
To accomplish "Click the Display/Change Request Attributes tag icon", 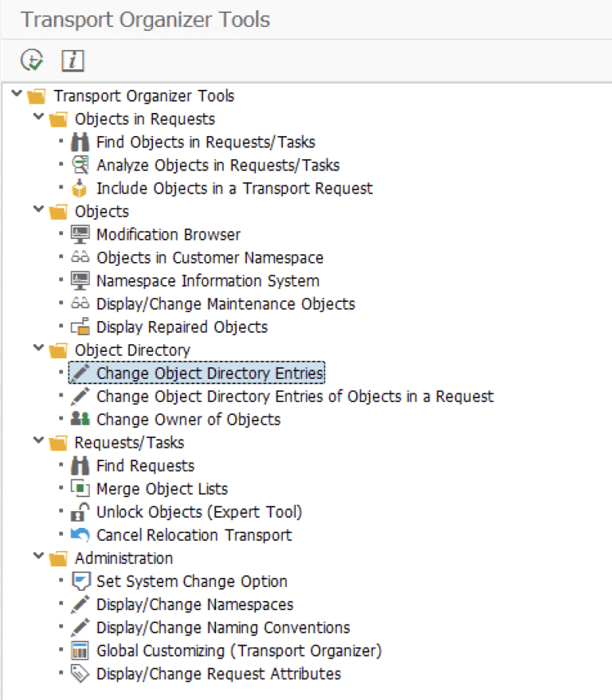I will (x=83, y=673).
